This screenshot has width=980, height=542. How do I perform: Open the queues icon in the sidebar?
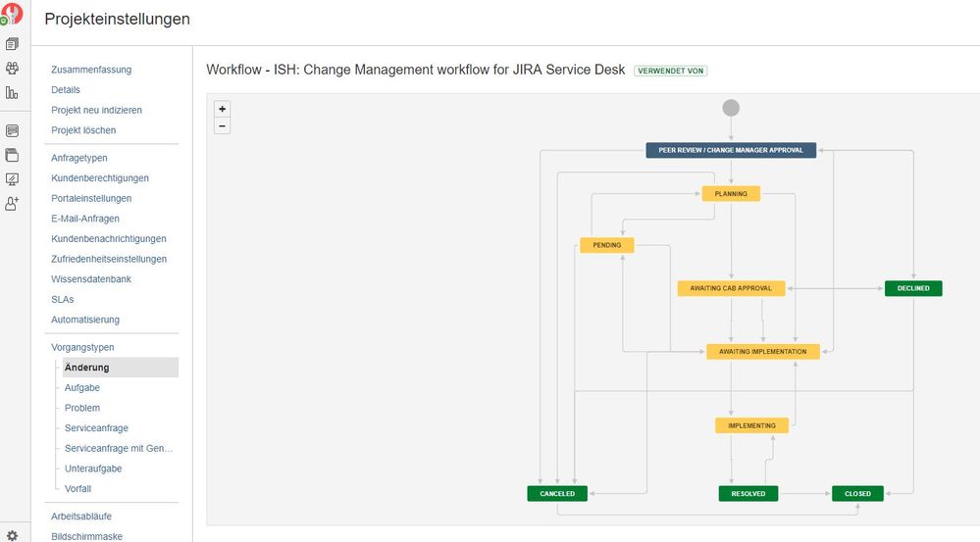tap(12, 44)
